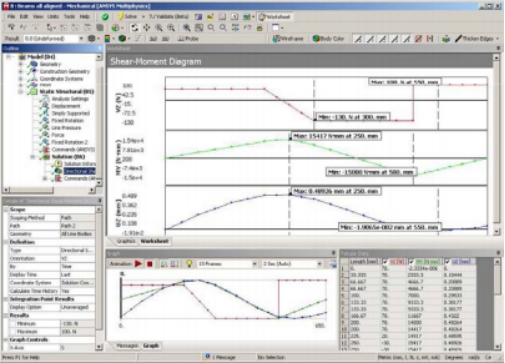505x363 pixels.
Task: Click the Validate (Beta) help button
Action: (x=168, y=17)
